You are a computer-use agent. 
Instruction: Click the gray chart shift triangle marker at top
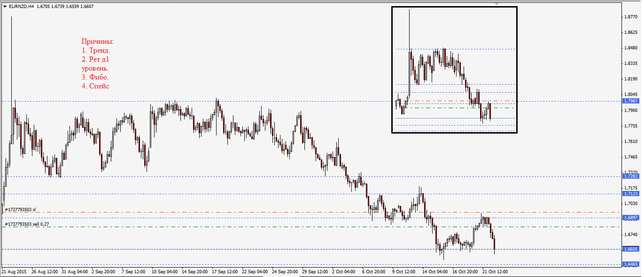(x=497, y=4)
